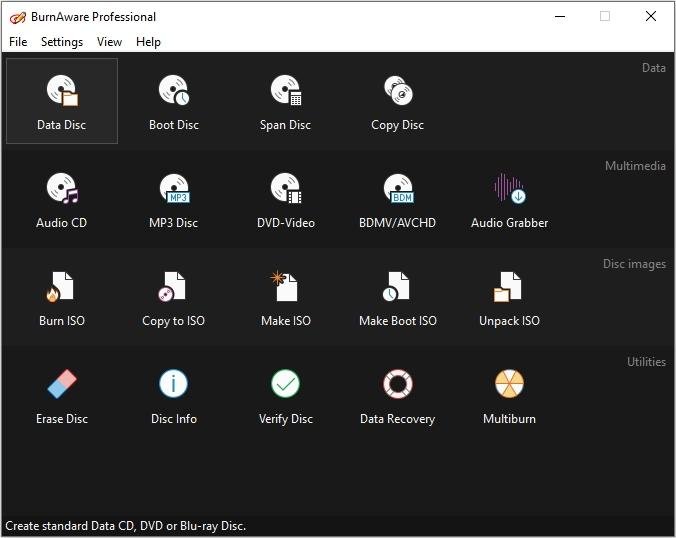Click the Help menu
Image resolution: width=676 pixels, height=538 pixels.
tap(148, 42)
